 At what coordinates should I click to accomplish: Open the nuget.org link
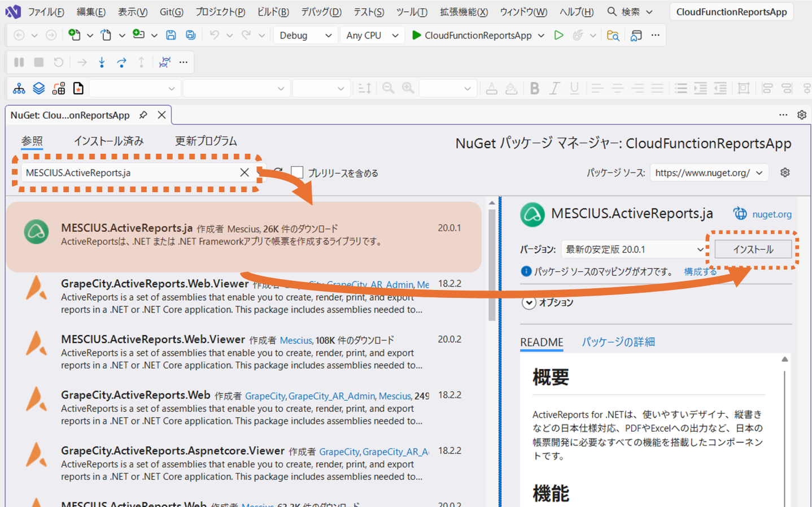pos(771,214)
